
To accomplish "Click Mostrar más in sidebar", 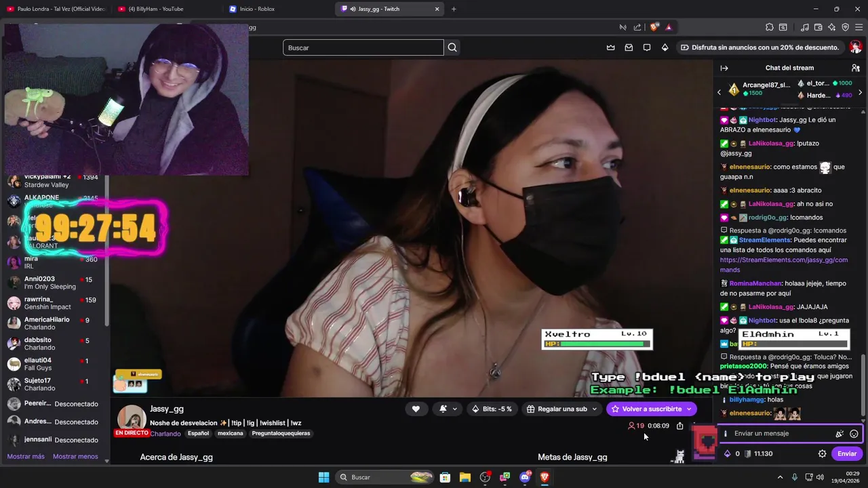I will [26, 456].
